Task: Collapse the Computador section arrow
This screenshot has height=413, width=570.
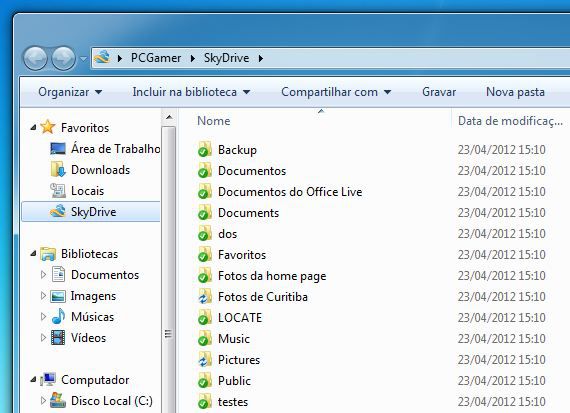Action: [x=33, y=380]
